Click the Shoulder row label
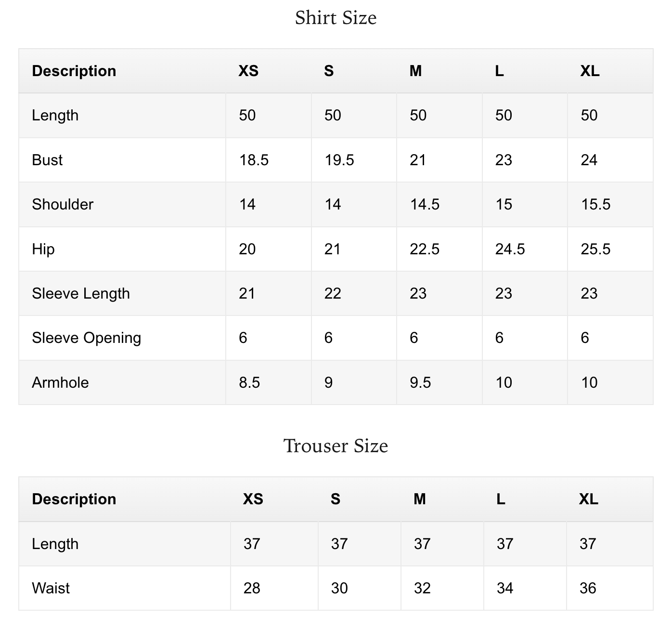Image resolution: width=672 pixels, height=629 pixels. click(x=63, y=204)
